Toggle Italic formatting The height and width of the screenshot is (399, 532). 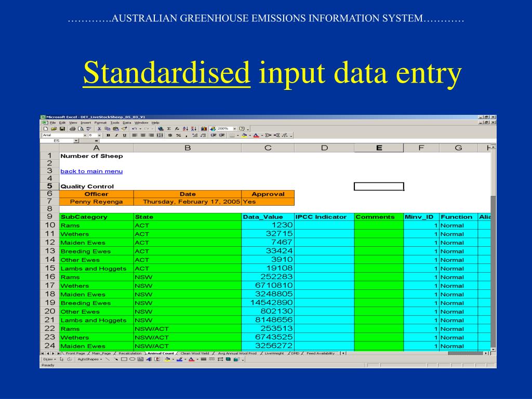coord(116,135)
